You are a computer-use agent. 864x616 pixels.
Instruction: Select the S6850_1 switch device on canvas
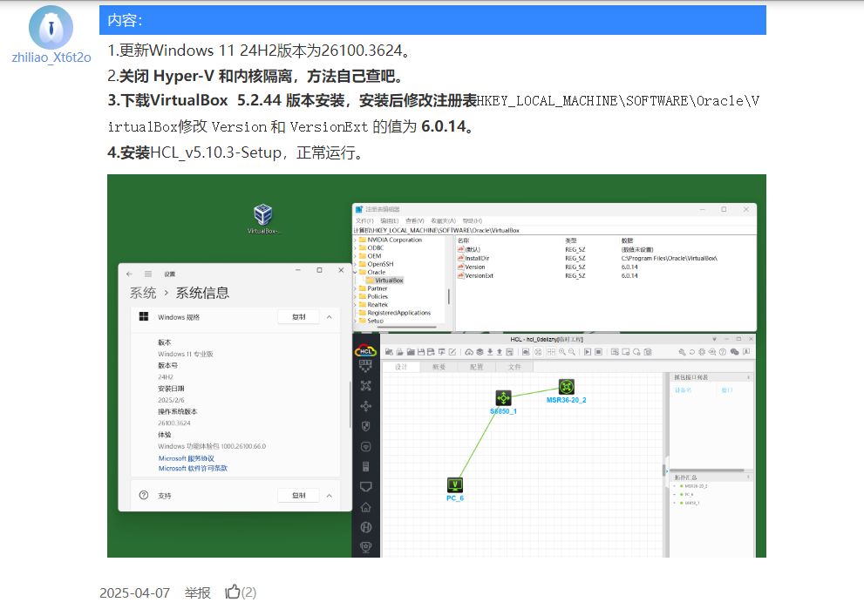504,397
